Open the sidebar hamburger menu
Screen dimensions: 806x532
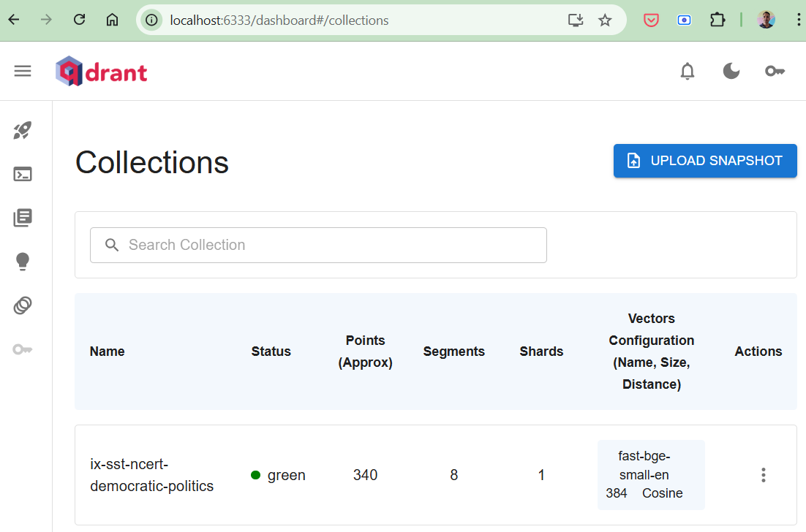pyautogui.click(x=23, y=71)
